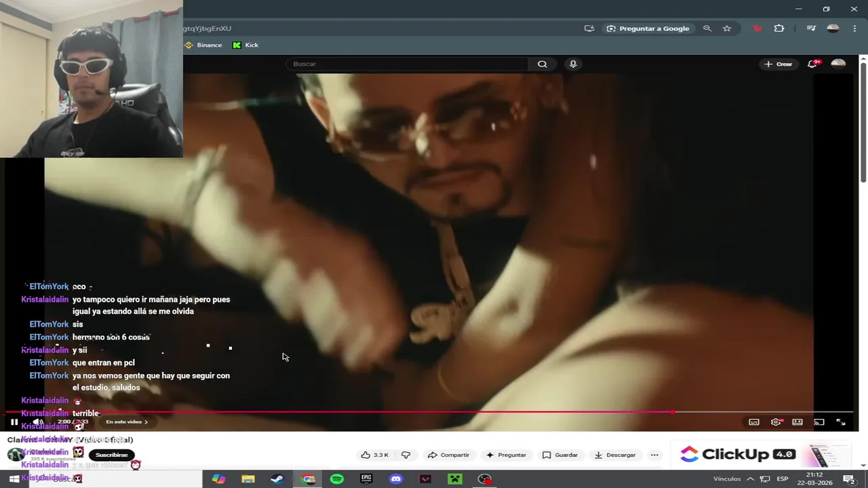Open the red browser extension icon

[757, 28]
